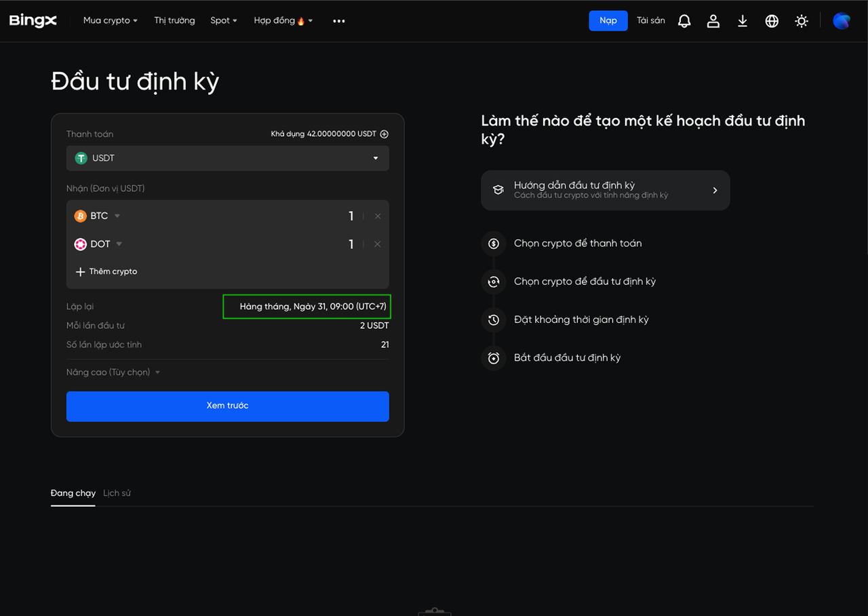
Task: Click the profile avatar in header
Action: (x=842, y=21)
